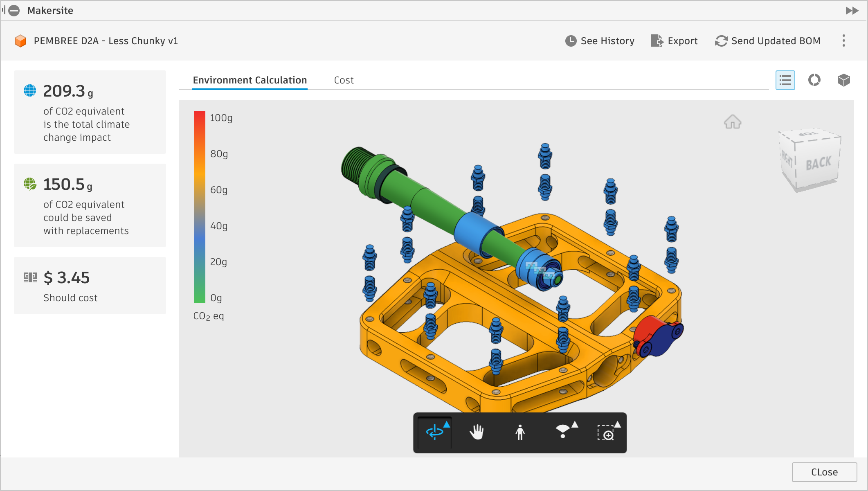The image size is (868, 491).
Task: Collapse the Makersite panel minus icon
Action: point(14,11)
